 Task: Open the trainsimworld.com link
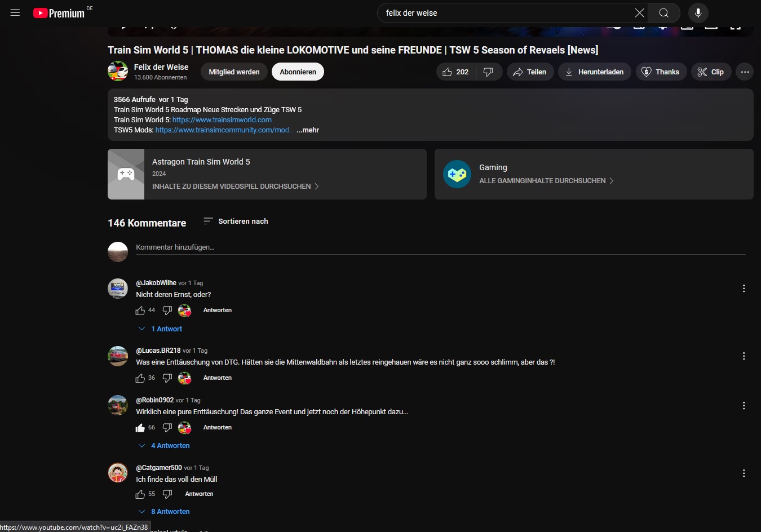click(x=222, y=120)
